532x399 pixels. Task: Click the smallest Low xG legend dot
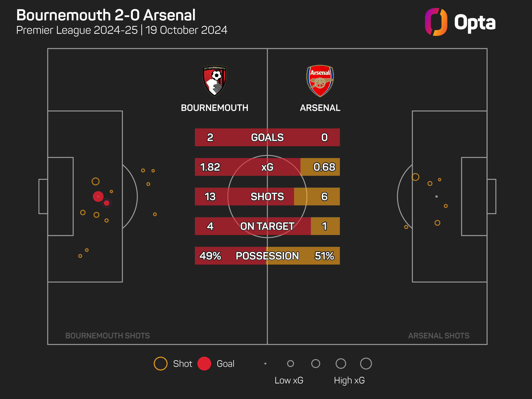[265, 363]
